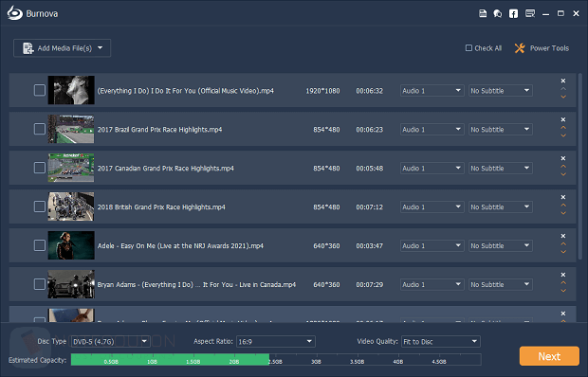Open subtitle dropdown for 2018 British Grand Prix

(x=500, y=207)
